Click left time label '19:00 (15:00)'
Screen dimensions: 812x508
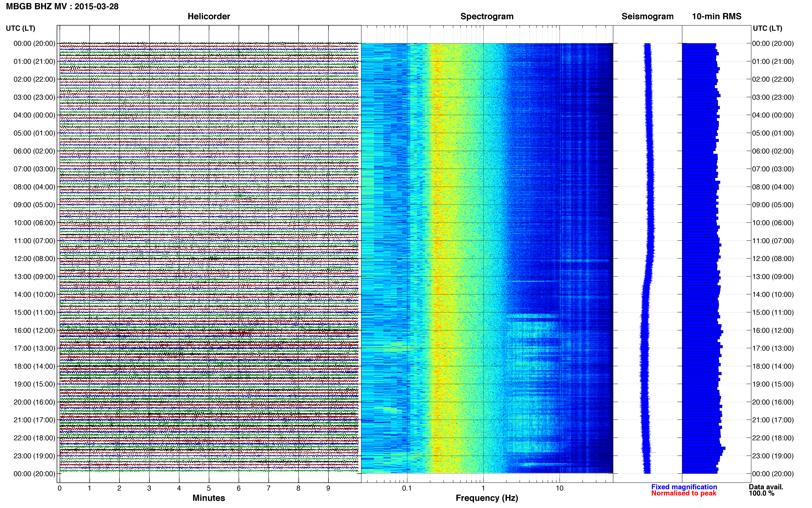coord(34,384)
